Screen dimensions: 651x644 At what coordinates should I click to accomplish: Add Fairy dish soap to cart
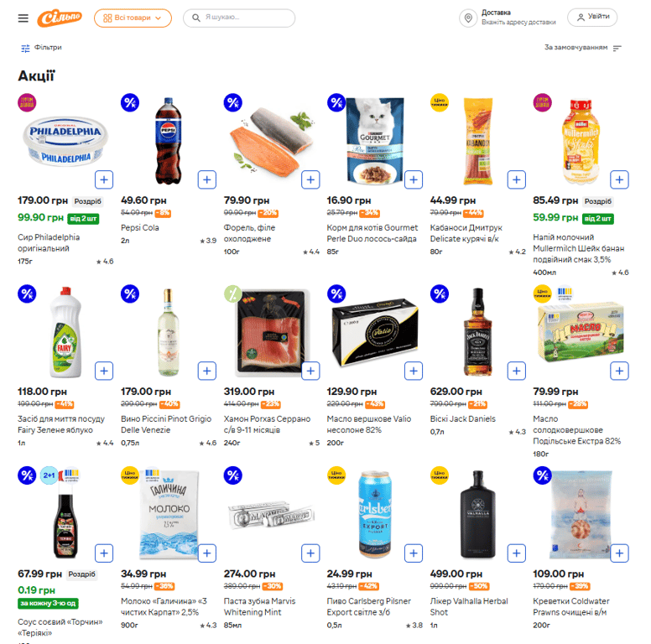[104, 371]
